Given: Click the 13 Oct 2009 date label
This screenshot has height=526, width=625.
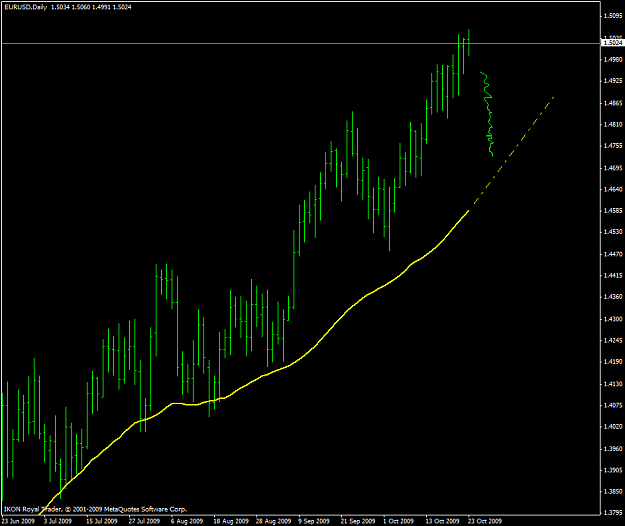Looking at the screenshot, I should click(442, 521).
